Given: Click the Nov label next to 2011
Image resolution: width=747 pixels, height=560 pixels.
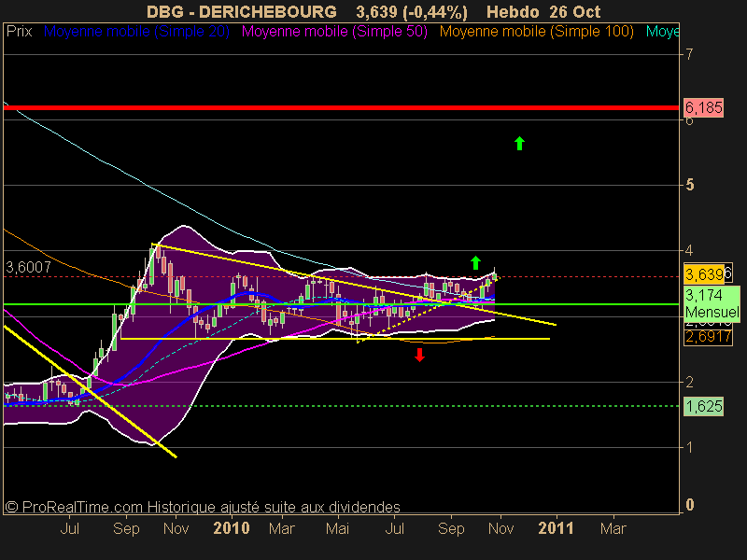Looking at the screenshot, I should [500, 528].
